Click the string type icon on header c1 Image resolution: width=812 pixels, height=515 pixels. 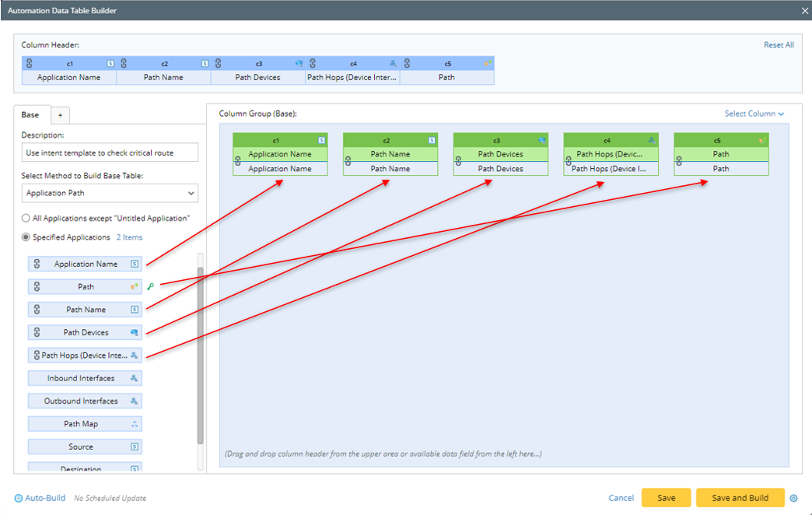point(110,63)
